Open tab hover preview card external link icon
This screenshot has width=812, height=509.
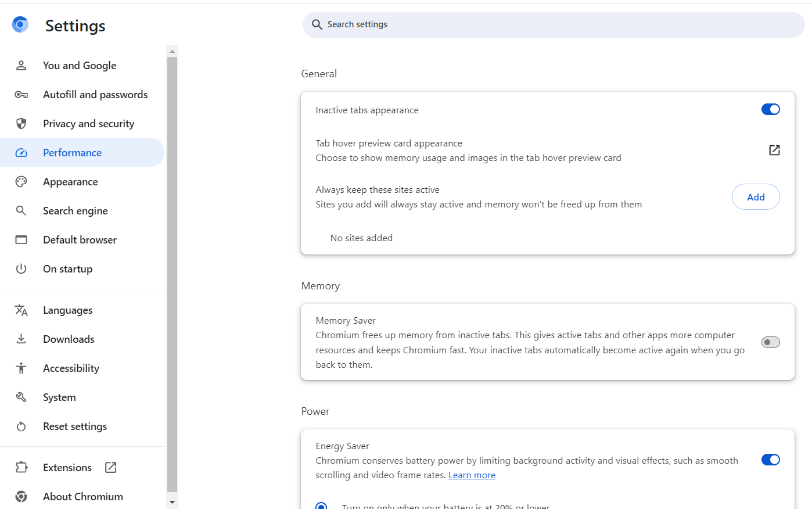tap(774, 150)
